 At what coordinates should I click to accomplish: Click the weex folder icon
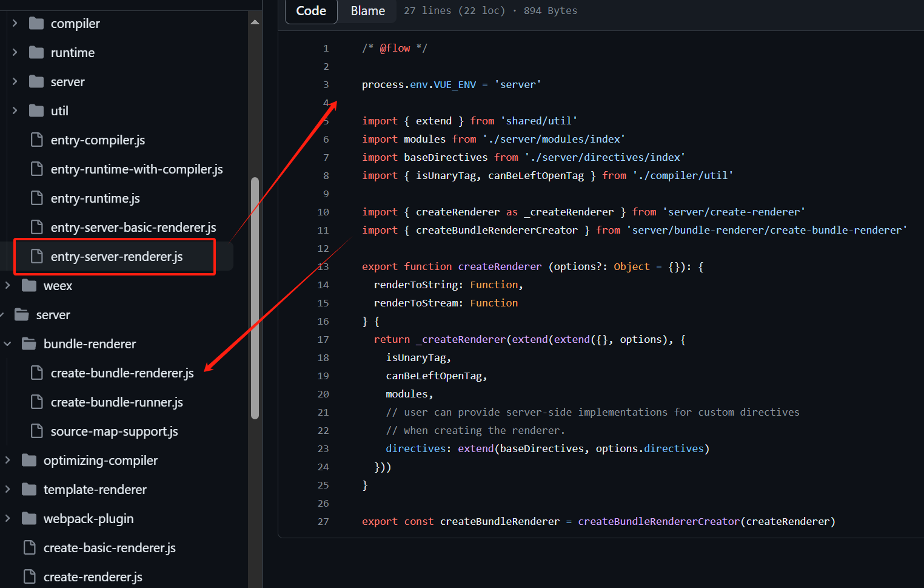(29, 286)
